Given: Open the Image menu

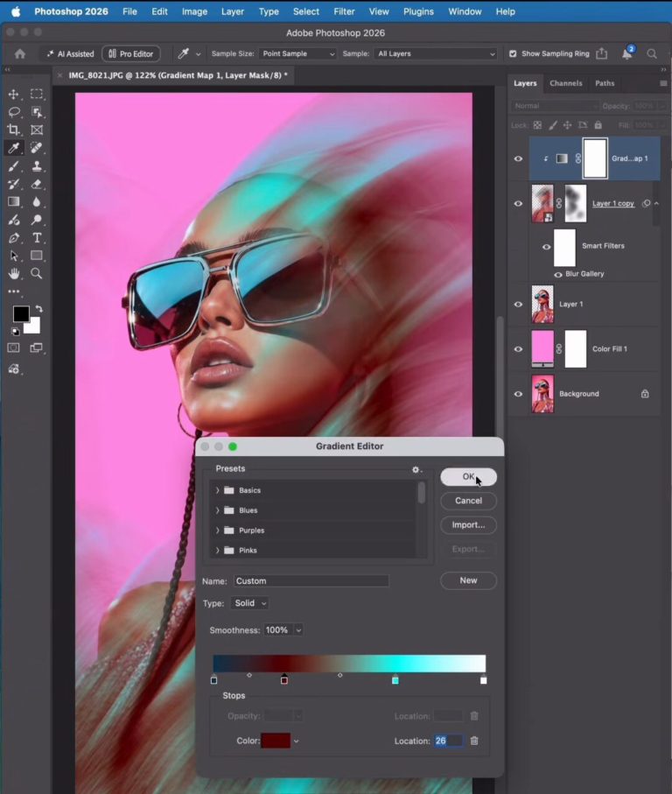Looking at the screenshot, I should click(x=195, y=11).
